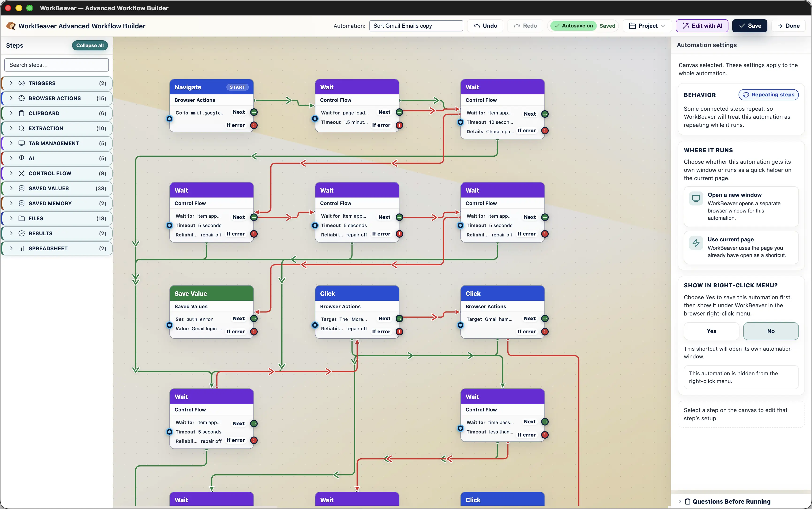The height and width of the screenshot is (509, 812).
Task: Select the Navigate START step header
Action: click(211, 87)
